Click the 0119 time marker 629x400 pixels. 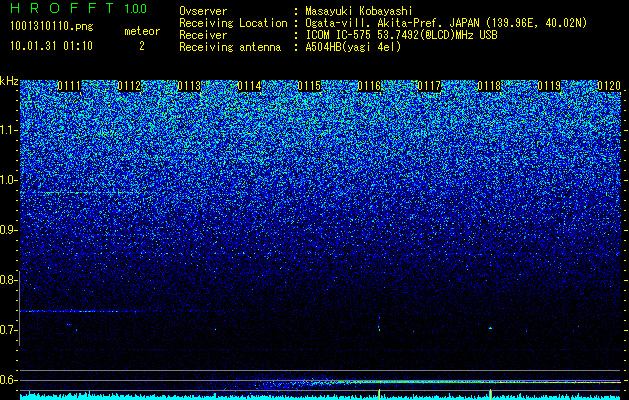pyautogui.click(x=549, y=86)
